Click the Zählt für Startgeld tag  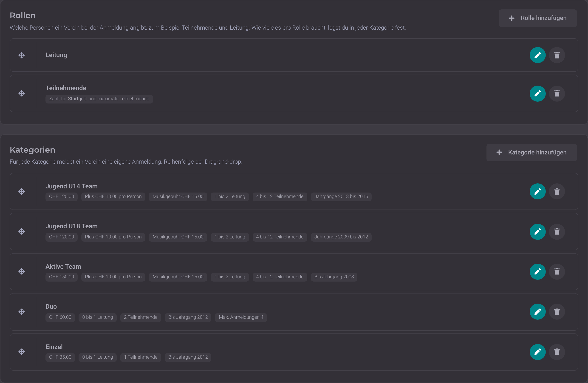[99, 99]
